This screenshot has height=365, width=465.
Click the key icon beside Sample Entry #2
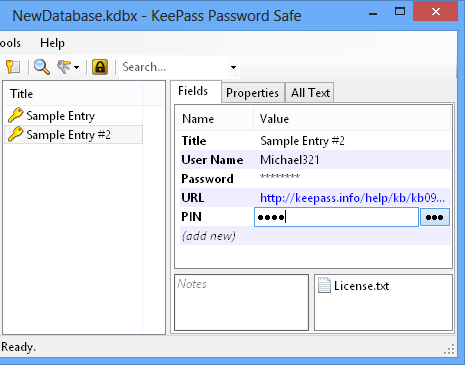[x=15, y=134]
